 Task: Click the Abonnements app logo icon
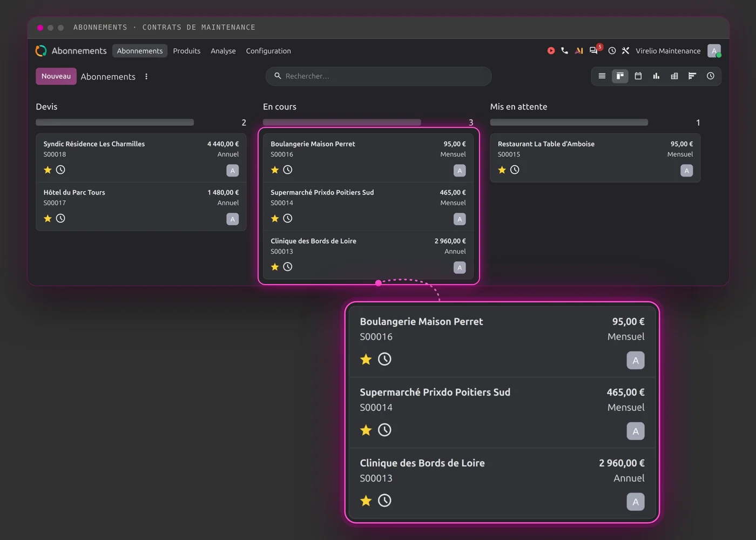(x=41, y=51)
